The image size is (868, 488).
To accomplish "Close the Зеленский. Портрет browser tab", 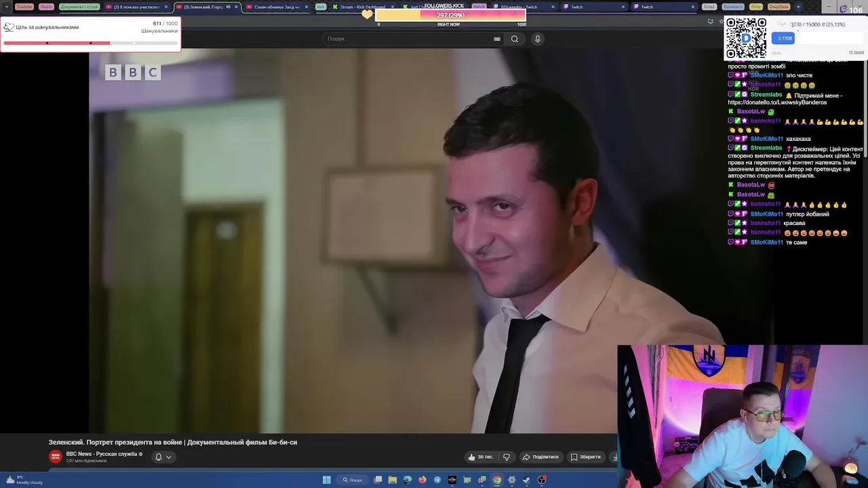I will pos(236,7).
